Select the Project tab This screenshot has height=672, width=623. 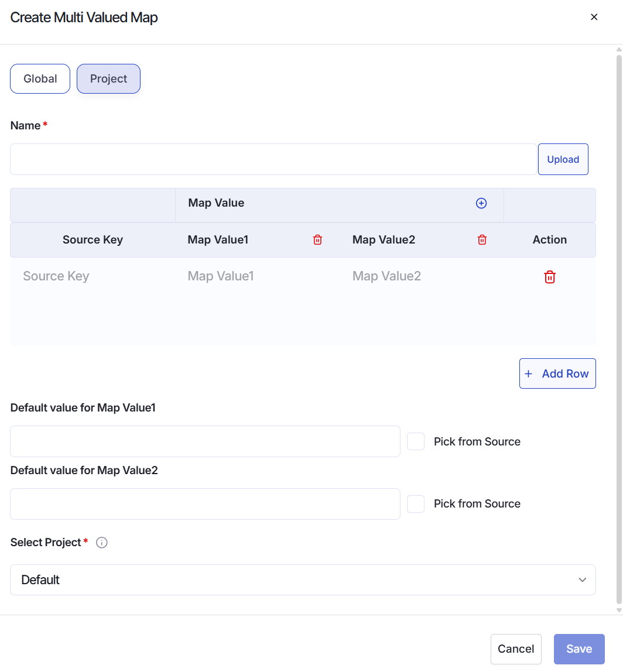pos(108,79)
